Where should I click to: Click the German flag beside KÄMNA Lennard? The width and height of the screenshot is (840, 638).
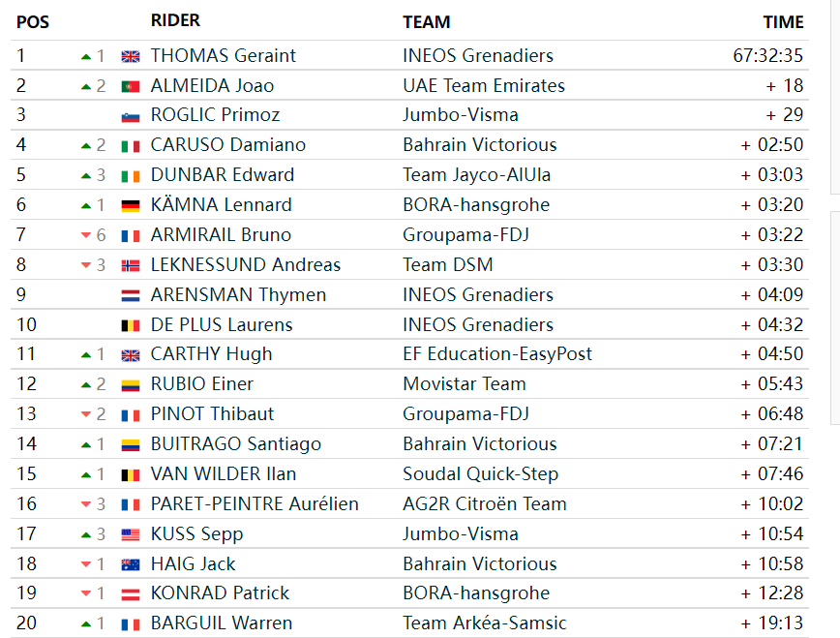(131, 205)
